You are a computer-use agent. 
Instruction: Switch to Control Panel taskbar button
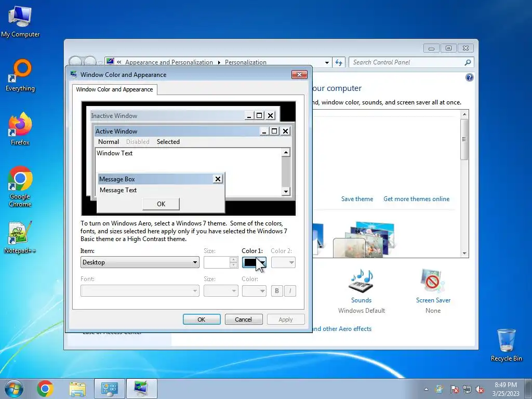point(109,389)
